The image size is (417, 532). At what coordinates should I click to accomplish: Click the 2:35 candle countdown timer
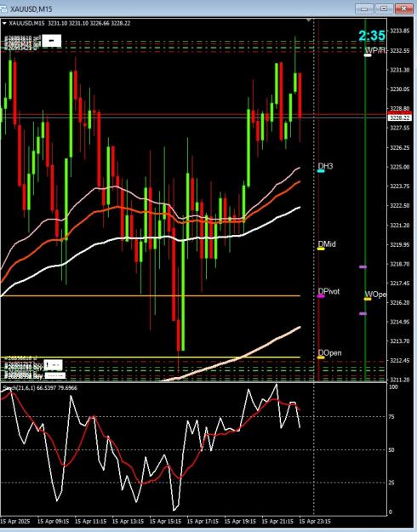click(x=372, y=35)
